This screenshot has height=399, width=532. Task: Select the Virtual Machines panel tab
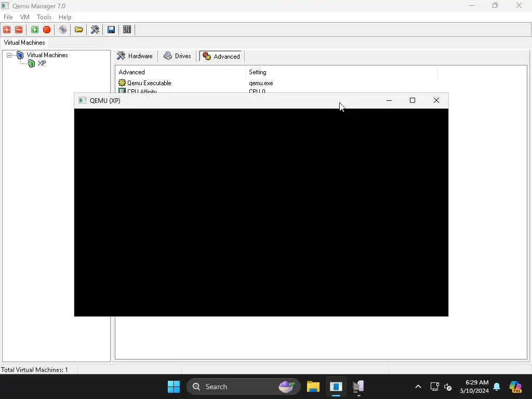[24, 43]
